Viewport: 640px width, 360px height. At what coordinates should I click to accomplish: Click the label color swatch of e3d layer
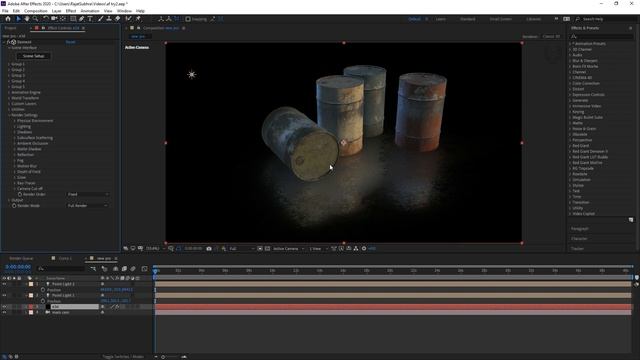tap(31, 307)
